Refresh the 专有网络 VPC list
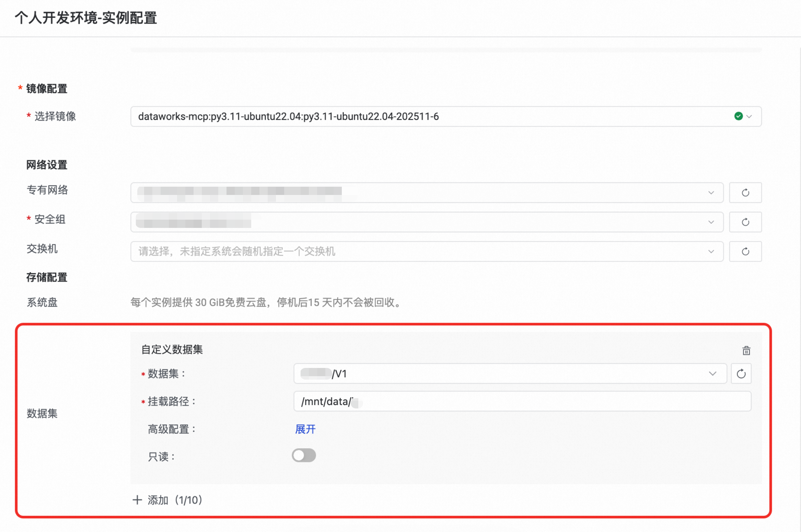The height and width of the screenshot is (532, 801). [745, 193]
